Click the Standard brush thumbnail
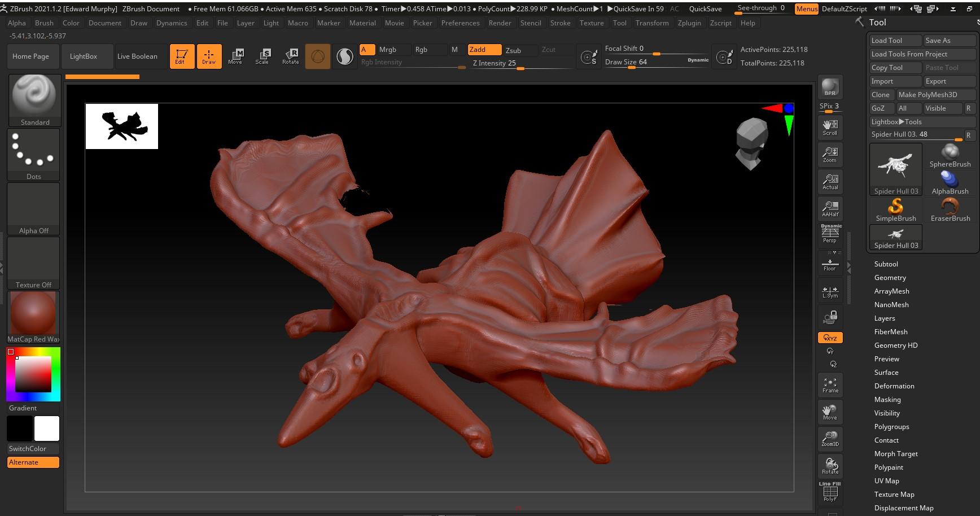This screenshot has width=980, height=516. 34,100
